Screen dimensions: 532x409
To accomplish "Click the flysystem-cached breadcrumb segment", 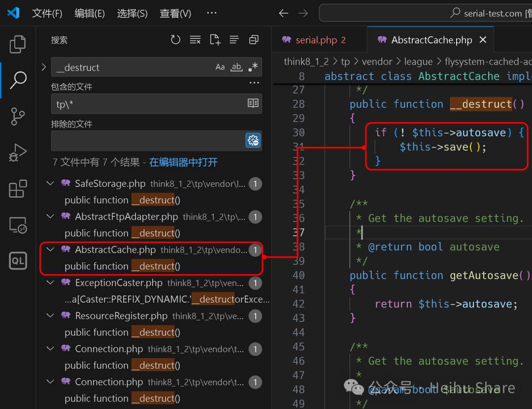I will (x=488, y=62).
